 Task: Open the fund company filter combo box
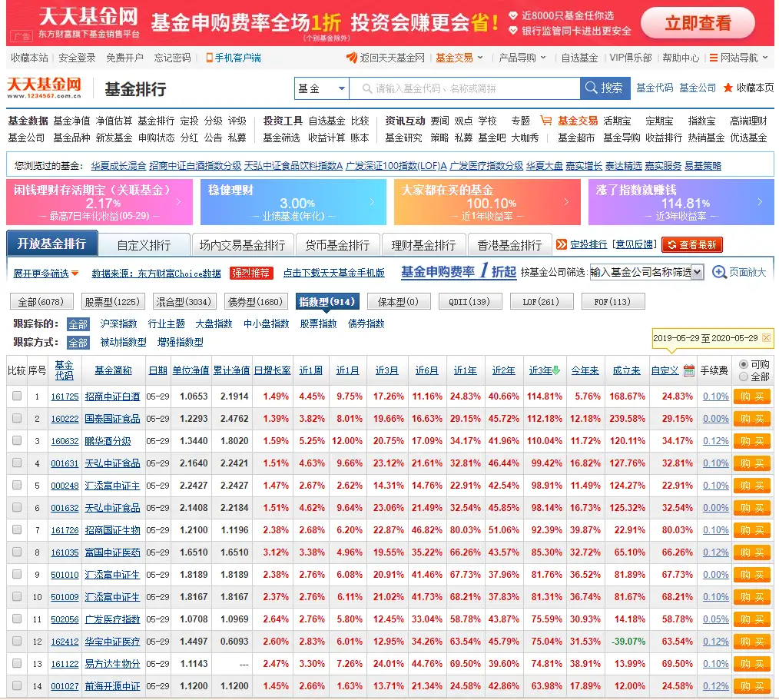(646, 272)
